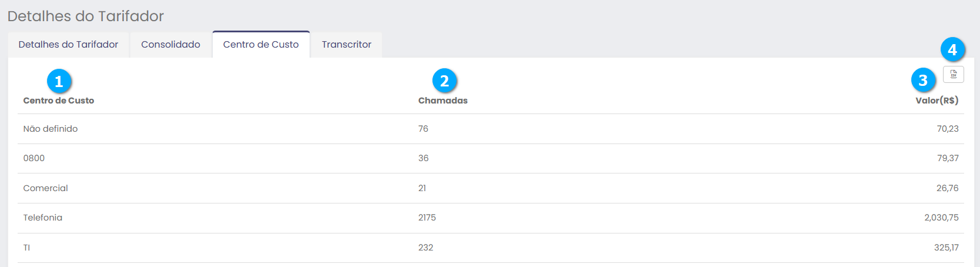
Task: Click the Comercial cost center row
Action: click(x=46, y=188)
